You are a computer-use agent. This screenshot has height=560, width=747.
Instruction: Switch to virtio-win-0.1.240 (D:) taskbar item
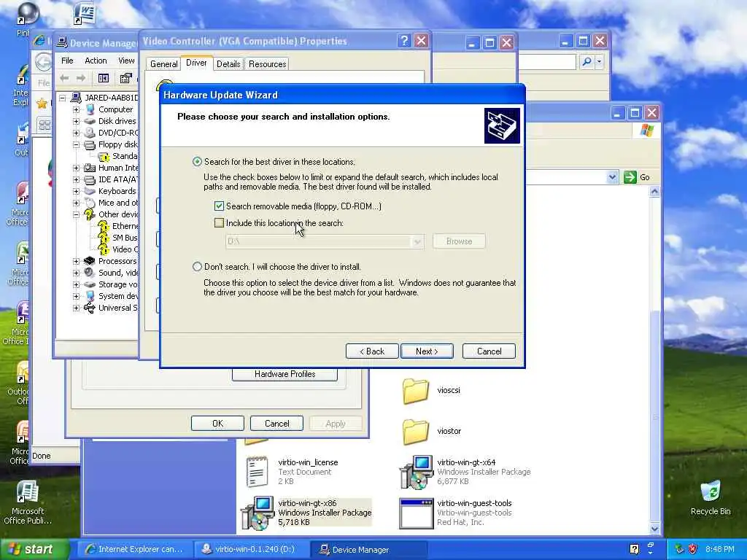[x=251, y=550]
